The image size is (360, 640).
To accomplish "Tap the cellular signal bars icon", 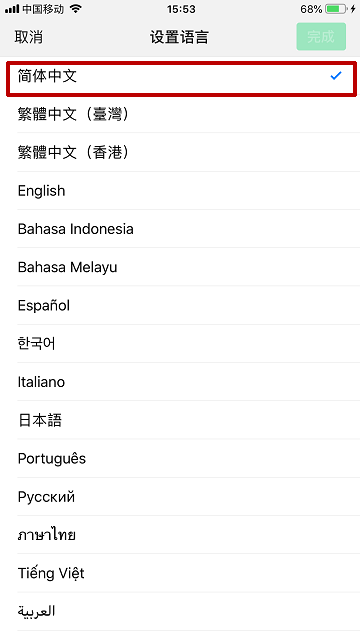I will tap(12, 9).
